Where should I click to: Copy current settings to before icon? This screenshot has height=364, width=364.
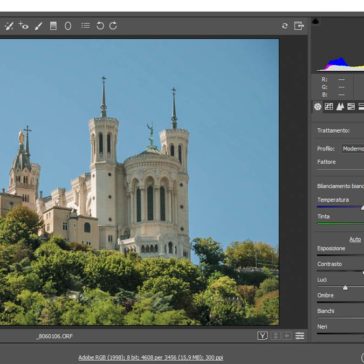pos(287,336)
